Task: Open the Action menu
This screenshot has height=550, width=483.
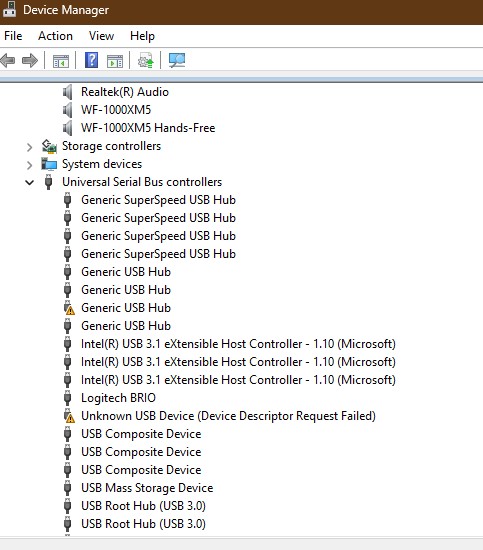Action: pyautogui.click(x=55, y=36)
